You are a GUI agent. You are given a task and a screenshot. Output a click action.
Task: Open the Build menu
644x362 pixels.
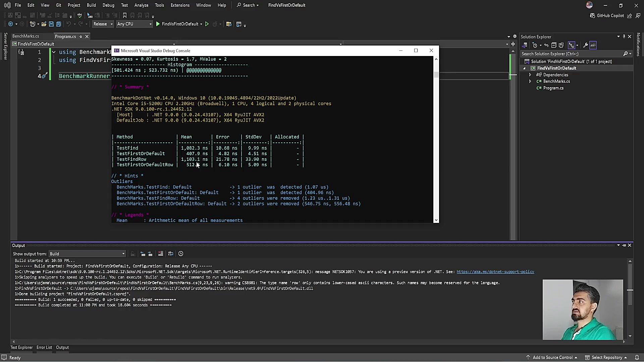click(x=91, y=5)
